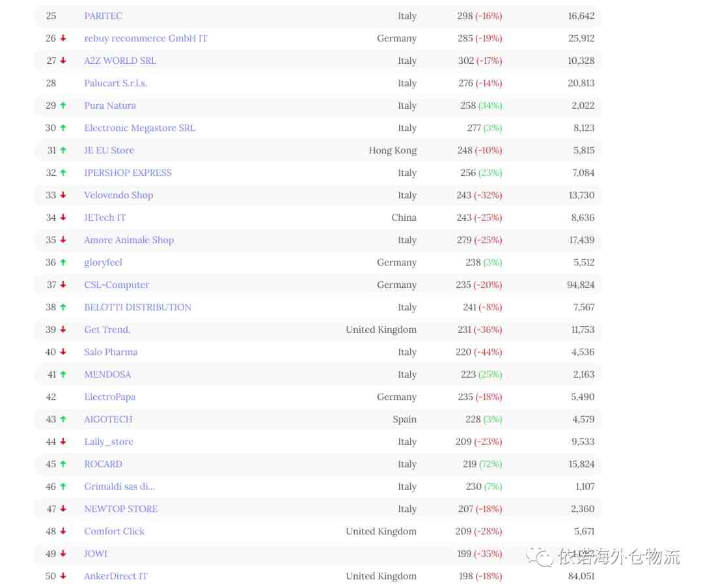703x588 pixels.
Task: Open rebuy recommerce GmbH IT seller page
Action: click(146, 38)
